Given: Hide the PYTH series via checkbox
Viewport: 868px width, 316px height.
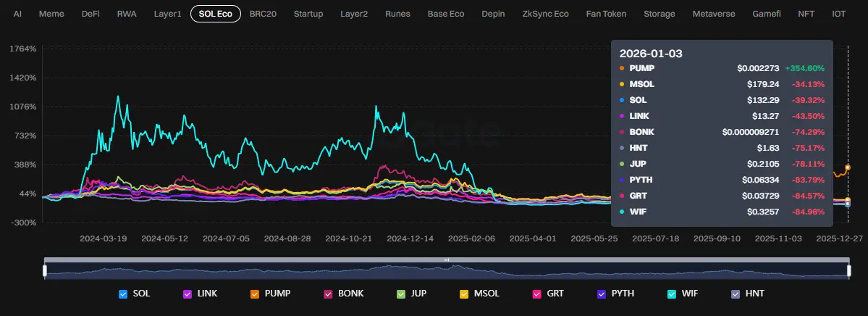Looking at the screenshot, I should 602,294.
